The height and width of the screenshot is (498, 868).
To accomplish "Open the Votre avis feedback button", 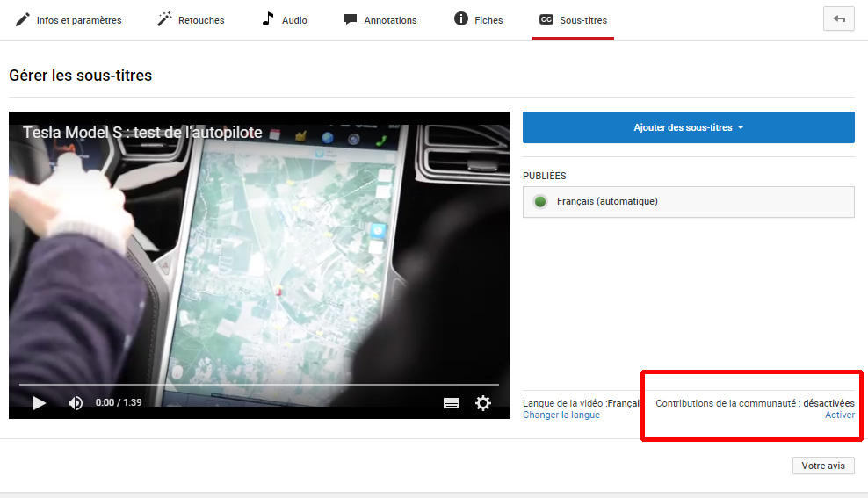I will pyautogui.click(x=823, y=466).
